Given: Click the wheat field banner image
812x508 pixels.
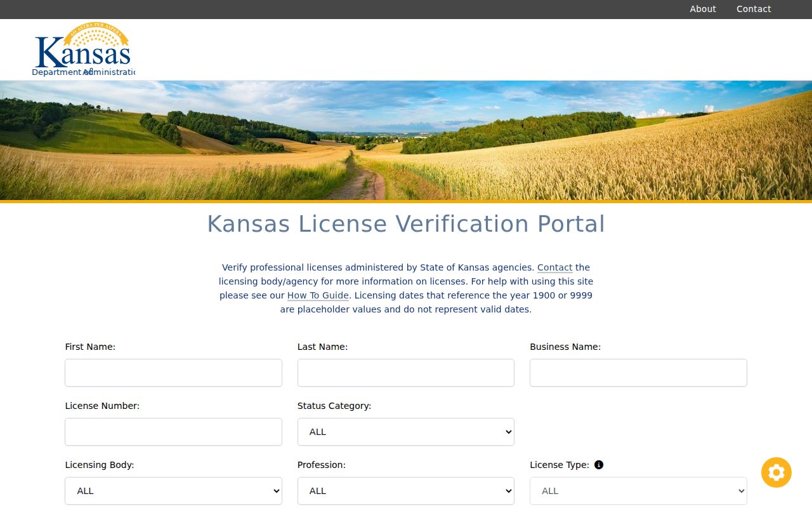Looking at the screenshot, I should tap(406, 140).
